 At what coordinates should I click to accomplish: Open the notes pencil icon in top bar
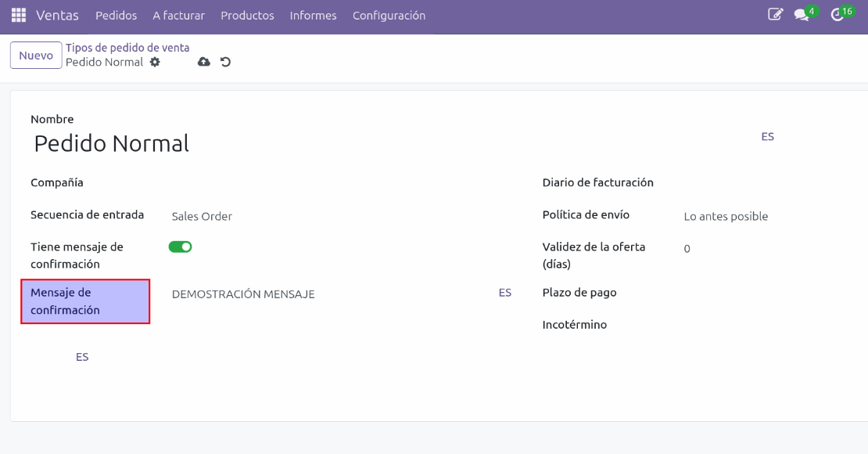pos(775,14)
